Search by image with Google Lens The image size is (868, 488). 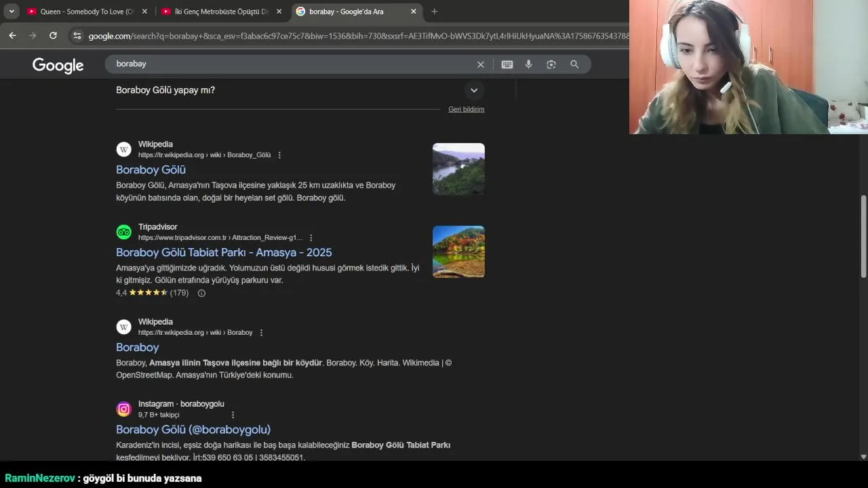[x=551, y=64]
